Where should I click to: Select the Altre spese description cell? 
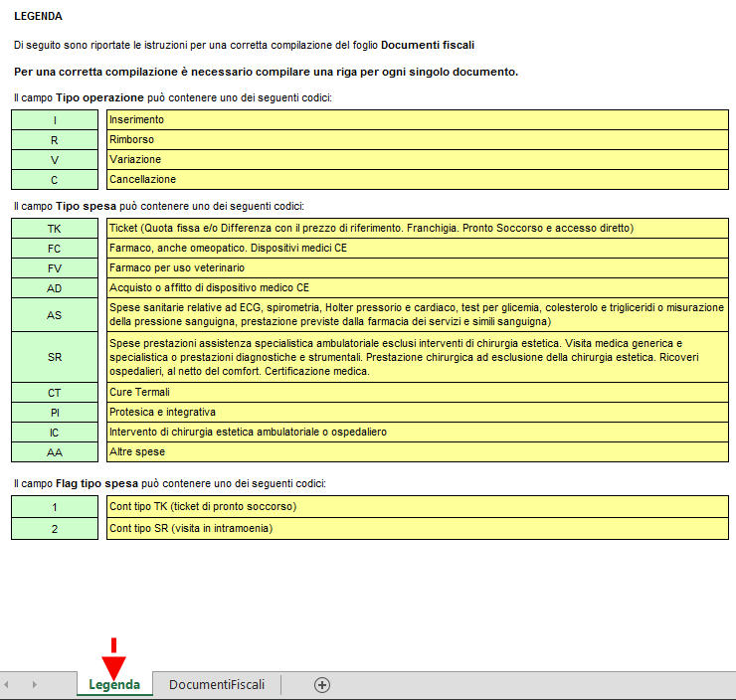pos(418,452)
